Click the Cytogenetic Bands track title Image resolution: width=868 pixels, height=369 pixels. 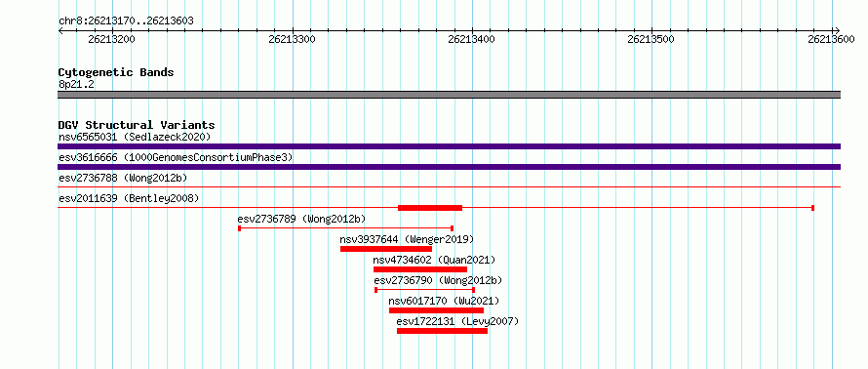(x=116, y=72)
